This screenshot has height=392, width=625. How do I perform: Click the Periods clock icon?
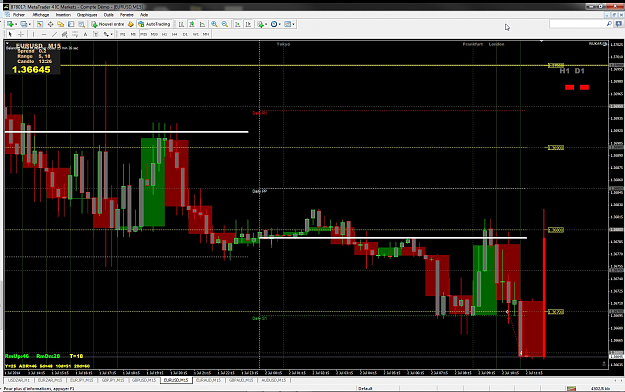click(x=274, y=24)
